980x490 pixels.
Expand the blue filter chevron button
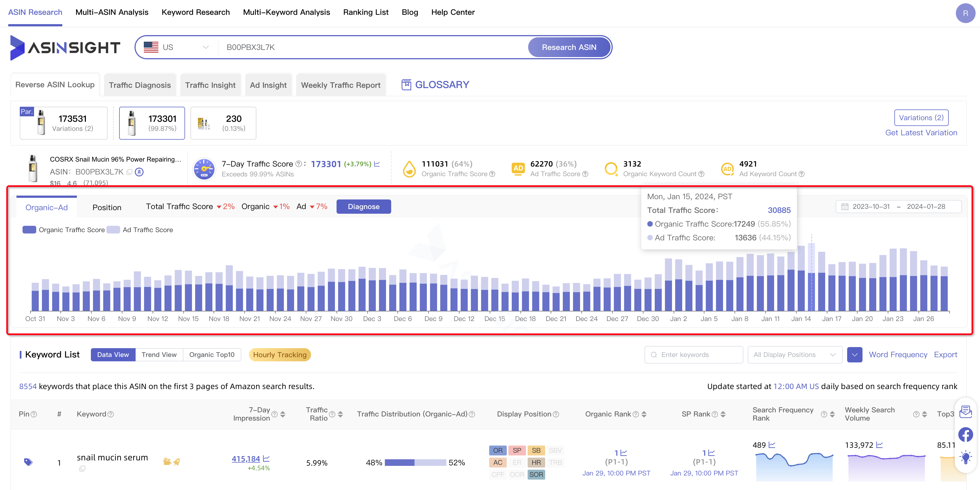(x=854, y=354)
